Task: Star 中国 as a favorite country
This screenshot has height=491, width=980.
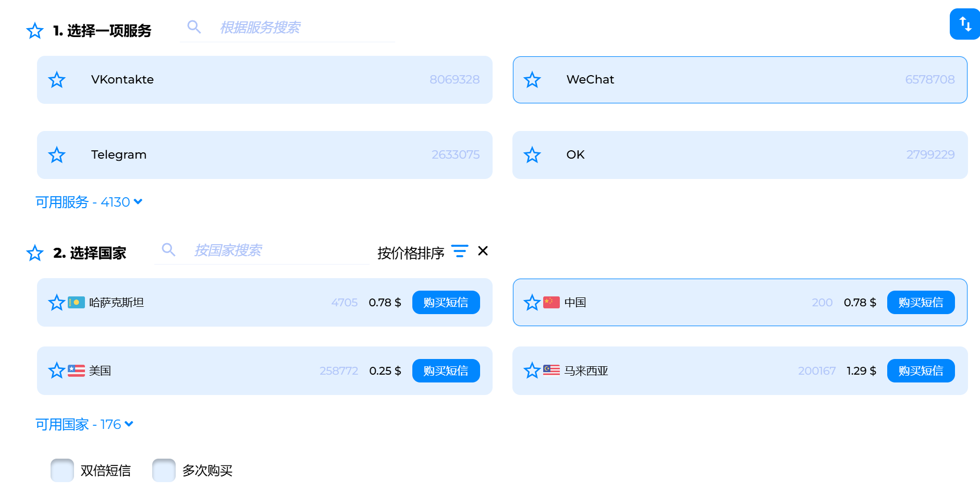Action: [532, 303]
